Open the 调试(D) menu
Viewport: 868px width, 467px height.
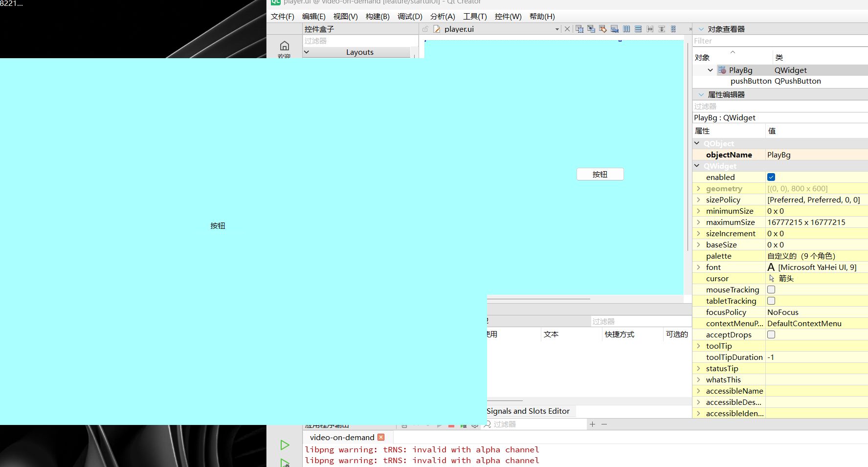click(x=410, y=16)
